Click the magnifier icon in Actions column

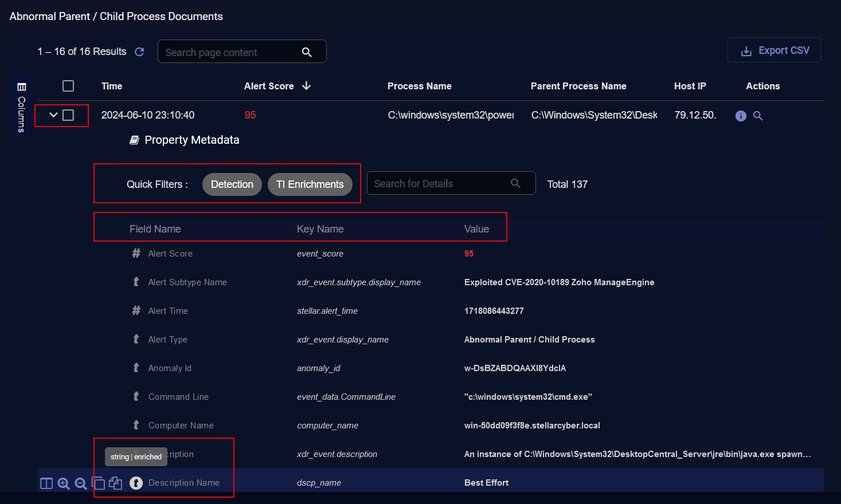click(758, 116)
